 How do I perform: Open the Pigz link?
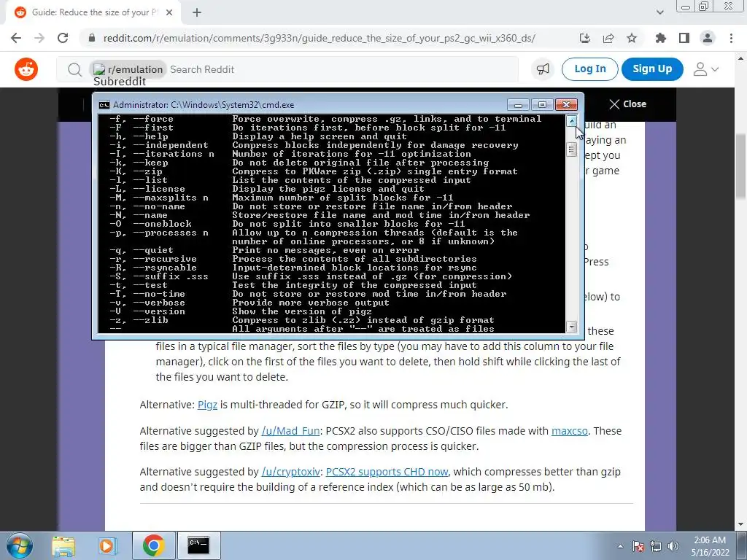207,405
